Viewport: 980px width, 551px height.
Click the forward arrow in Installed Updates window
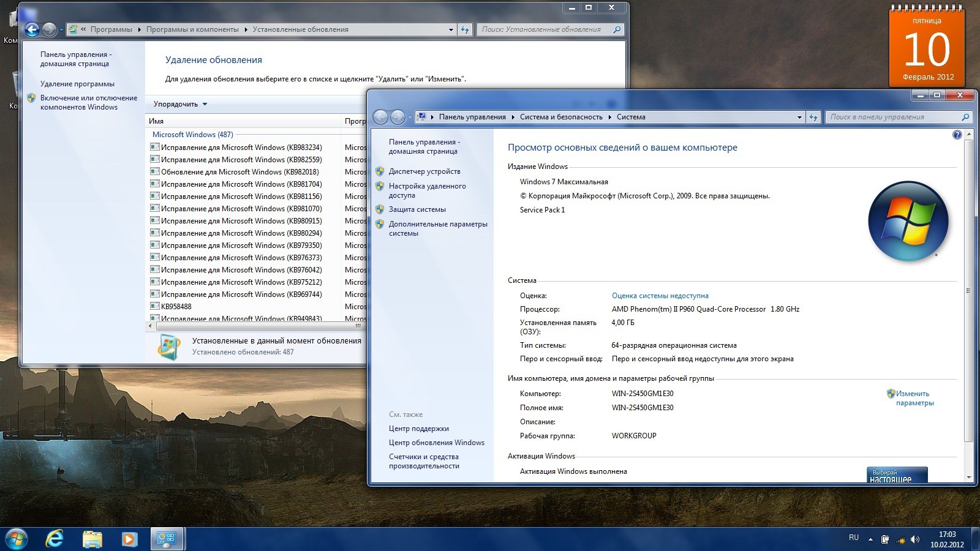point(50,29)
